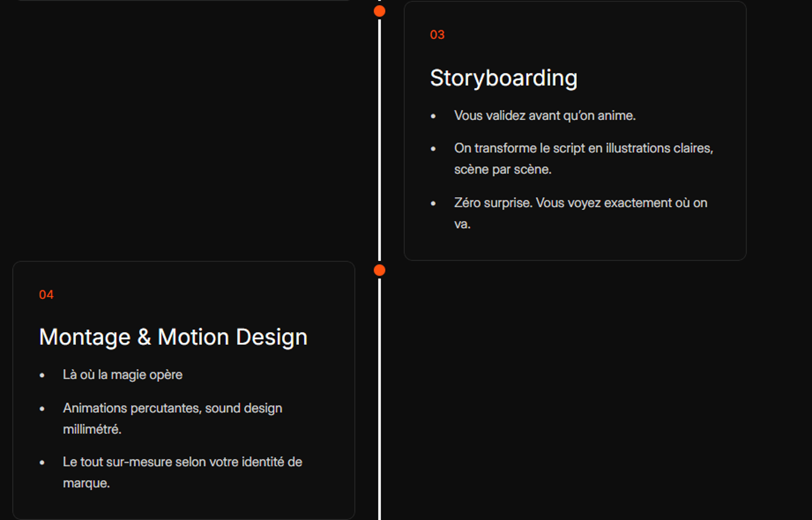The image size is (812, 520).
Task: Click the orange timeline dot beside Storyboarding
Action: coord(379,11)
